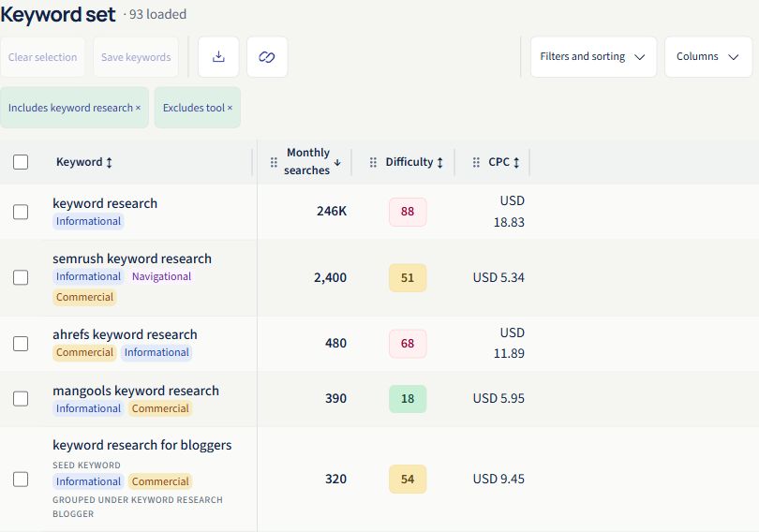
Task: Click difficulty badge 68
Action: [x=408, y=344]
